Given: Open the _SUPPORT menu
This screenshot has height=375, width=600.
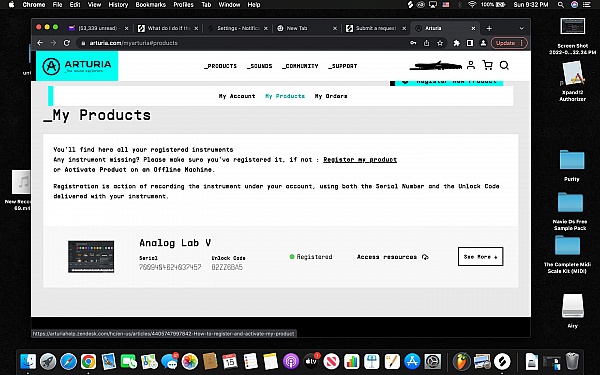Looking at the screenshot, I should point(342,66).
